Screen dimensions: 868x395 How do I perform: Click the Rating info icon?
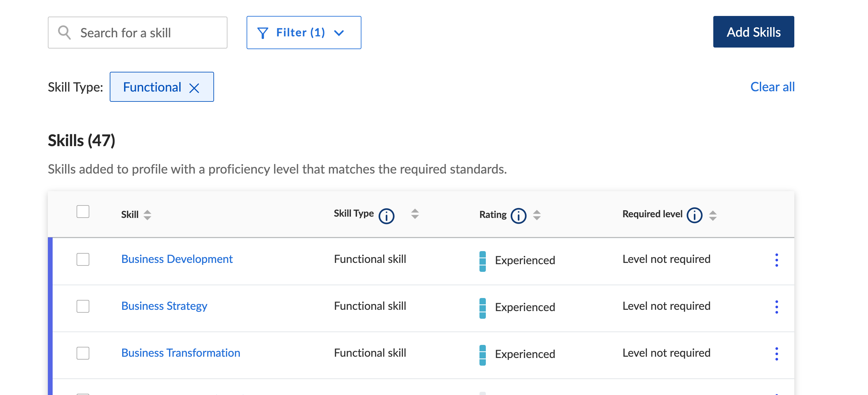[518, 216]
